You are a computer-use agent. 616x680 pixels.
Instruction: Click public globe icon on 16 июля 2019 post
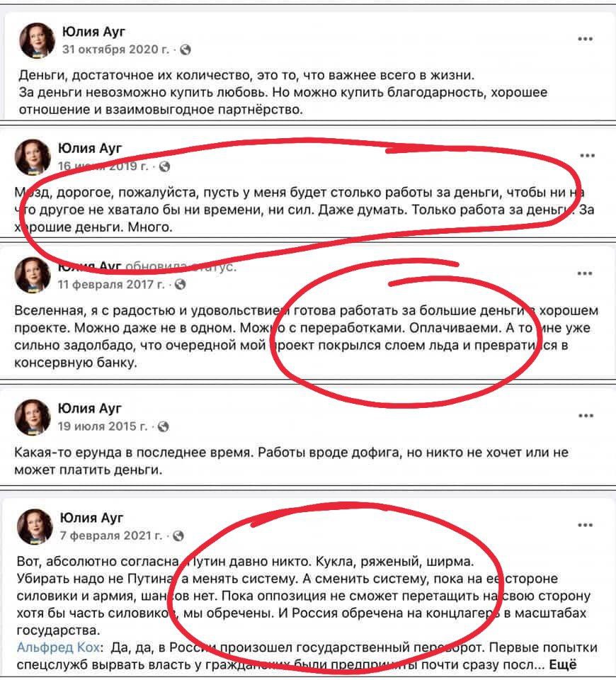pyautogui.click(x=164, y=166)
